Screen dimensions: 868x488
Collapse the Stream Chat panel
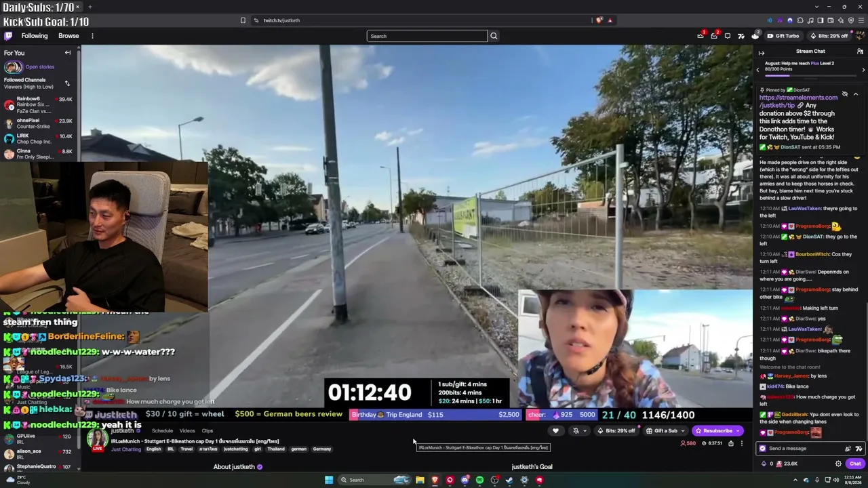point(762,52)
